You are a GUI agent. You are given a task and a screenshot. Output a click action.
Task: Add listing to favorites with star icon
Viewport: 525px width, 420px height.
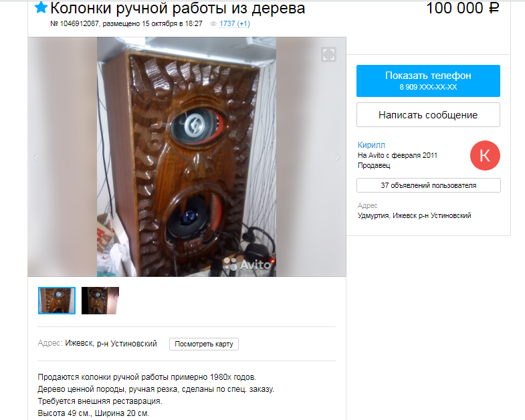pos(41,7)
